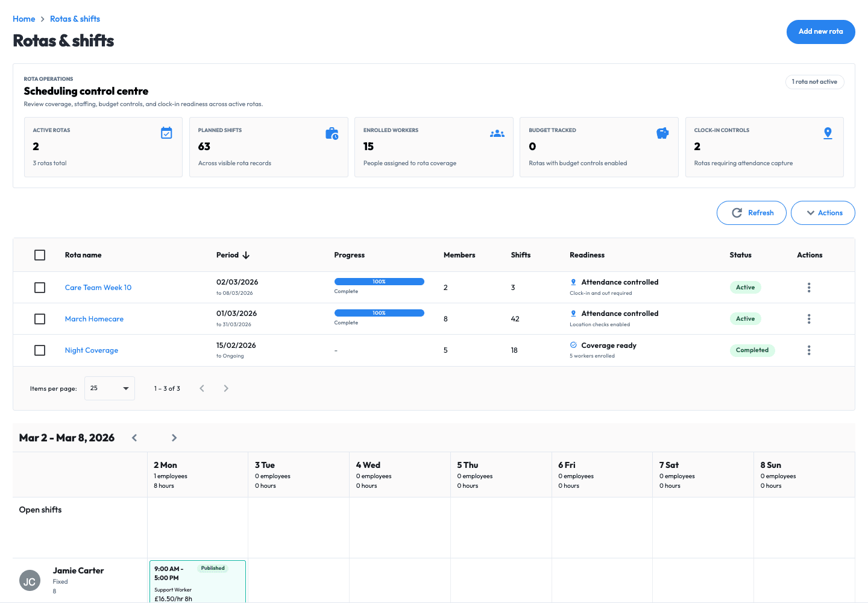Viewport: 868px width, 603px height.
Task: Click Add new rota button
Action: pyautogui.click(x=821, y=32)
